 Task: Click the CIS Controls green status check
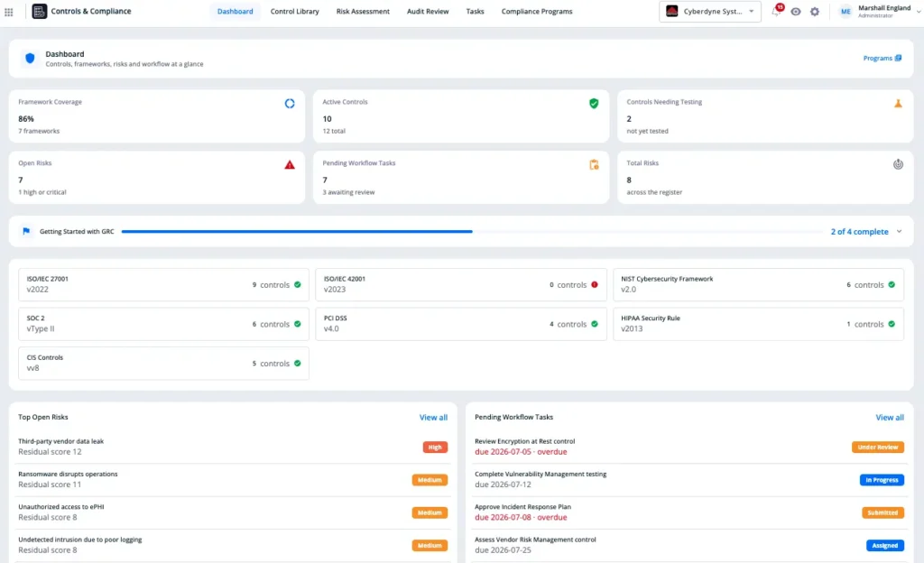298,364
